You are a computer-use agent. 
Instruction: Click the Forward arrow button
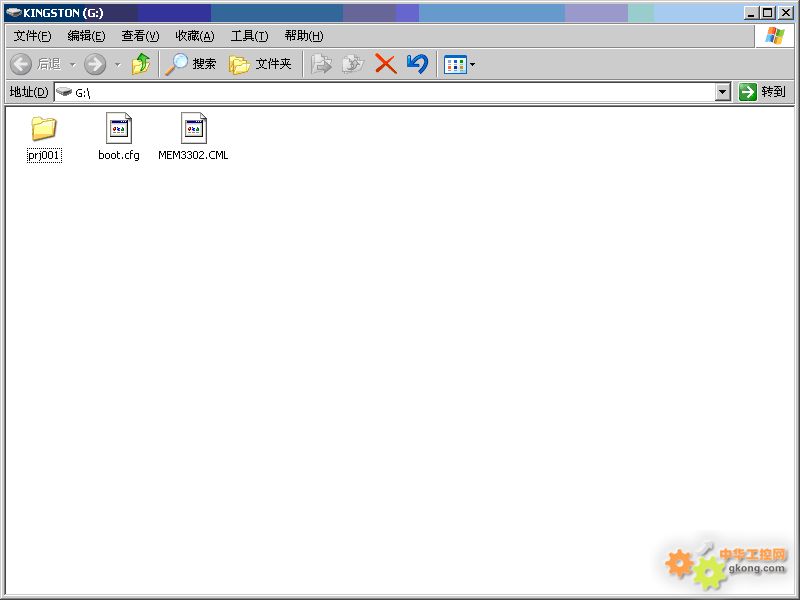pos(95,64)
